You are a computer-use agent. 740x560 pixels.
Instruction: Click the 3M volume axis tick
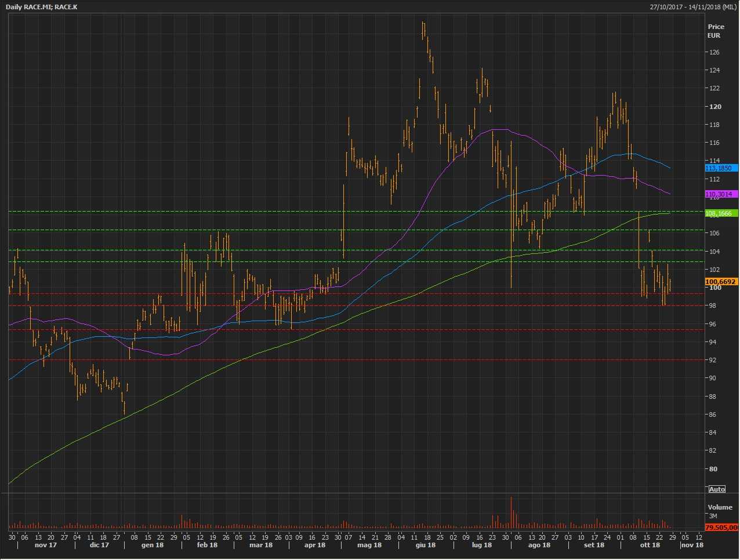(713, 516)
